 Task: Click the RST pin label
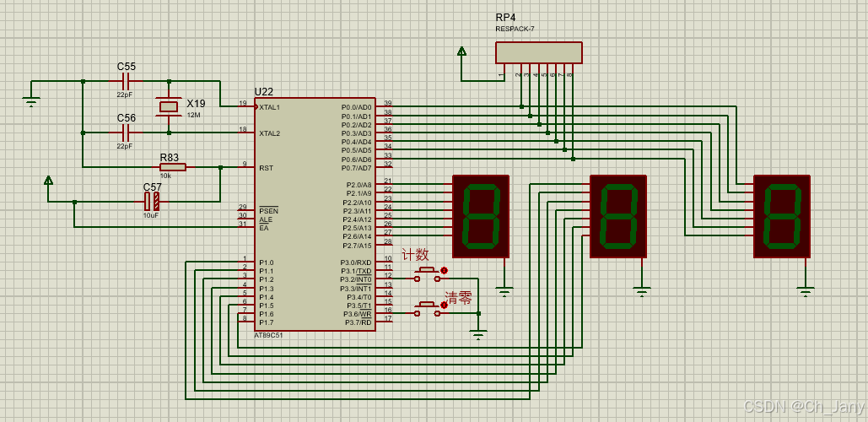265,168
